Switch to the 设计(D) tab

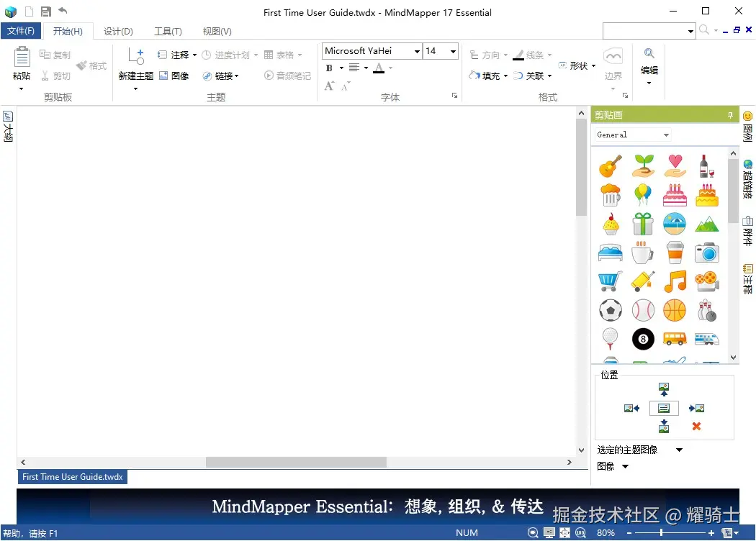(118, 32)
